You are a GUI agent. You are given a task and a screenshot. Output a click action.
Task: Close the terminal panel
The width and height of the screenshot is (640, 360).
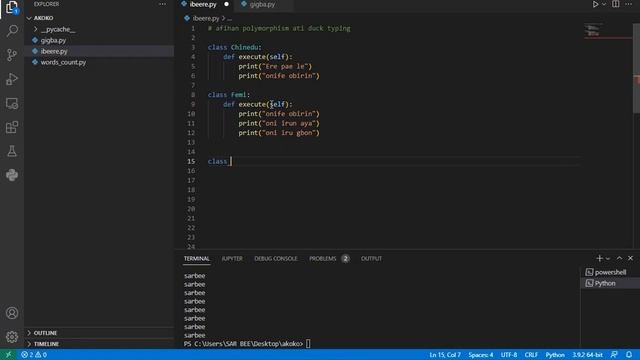coord(630,258)
